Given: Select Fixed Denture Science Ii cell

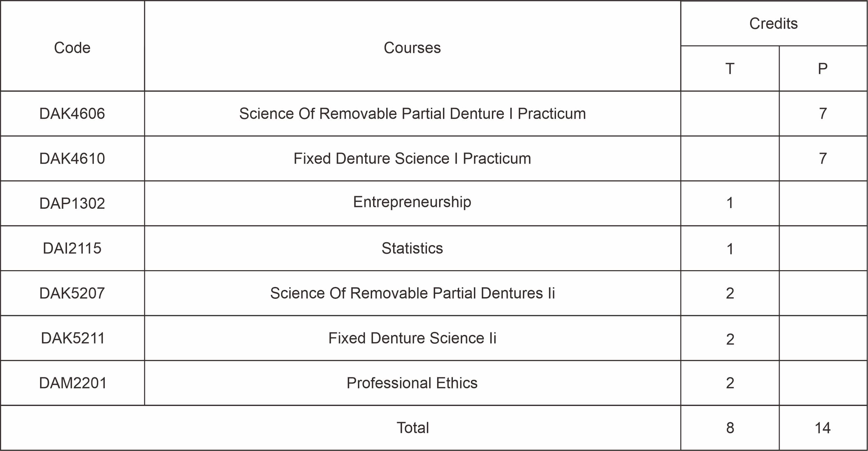Looking at the screenshot, I should tap(412, 338).
